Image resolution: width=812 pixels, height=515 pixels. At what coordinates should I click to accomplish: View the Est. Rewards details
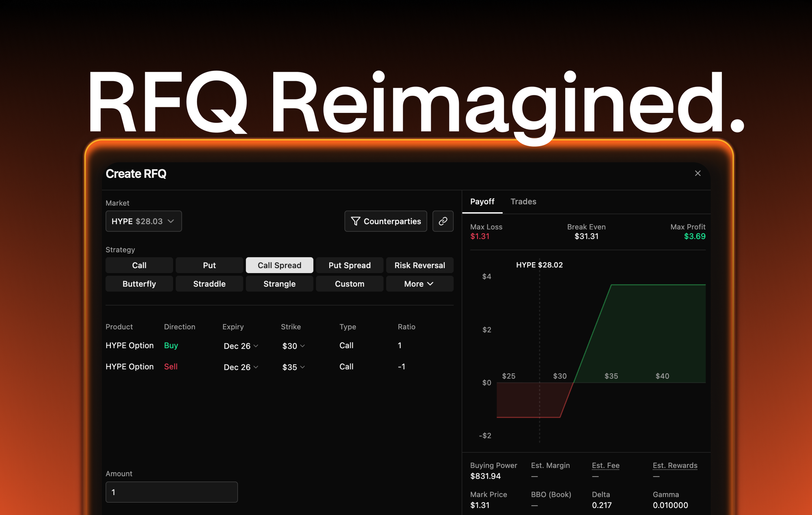[x=674, y=465]
